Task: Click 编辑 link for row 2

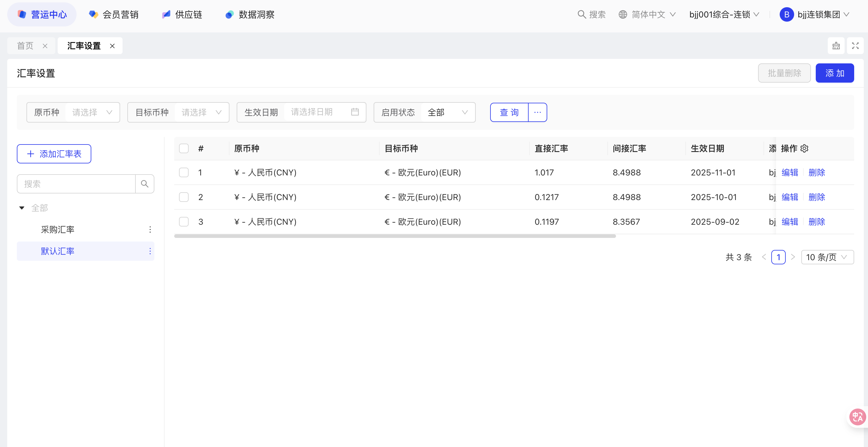Action: click(790, 197)
